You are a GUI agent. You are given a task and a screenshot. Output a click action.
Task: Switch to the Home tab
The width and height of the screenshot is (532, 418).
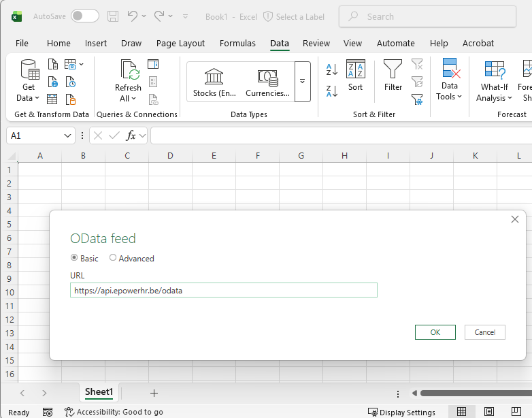(x=59, y=44)
